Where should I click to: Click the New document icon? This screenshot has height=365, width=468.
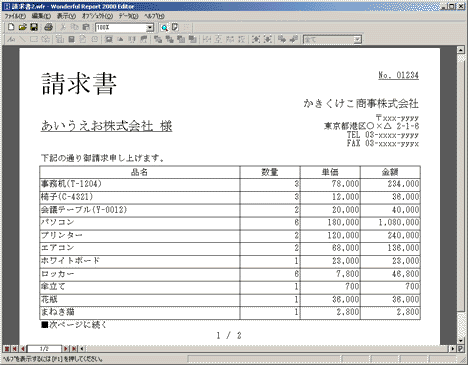[x=11, y=27]
